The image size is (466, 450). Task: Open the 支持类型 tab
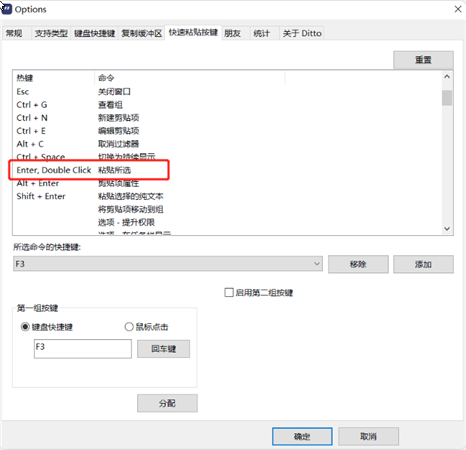pyautogui.click(x=51, y=33)
